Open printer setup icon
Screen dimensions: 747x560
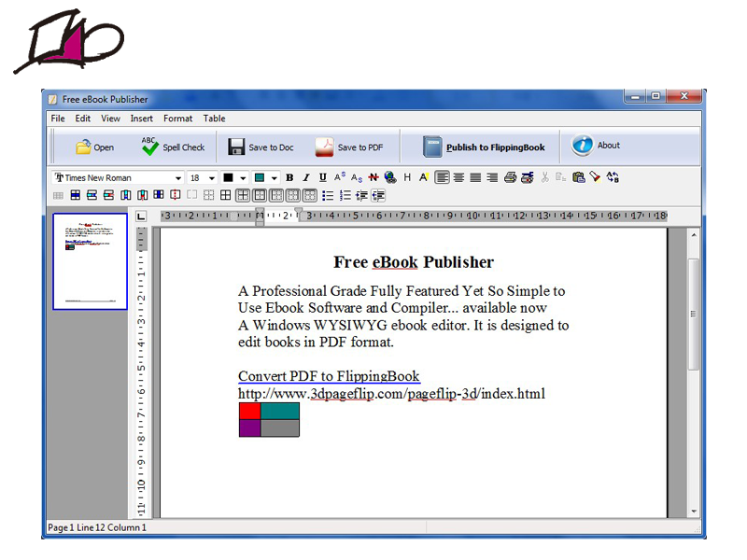pos(528,177)
